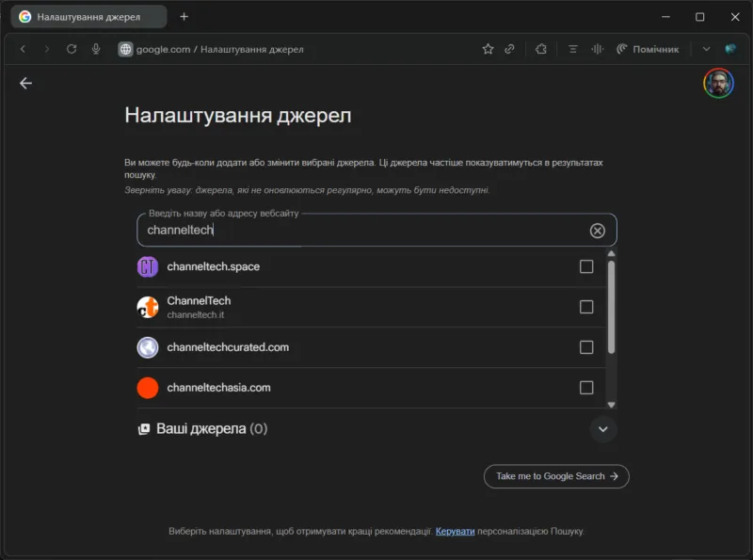Select the channeltech.it subtitle text

196,315
